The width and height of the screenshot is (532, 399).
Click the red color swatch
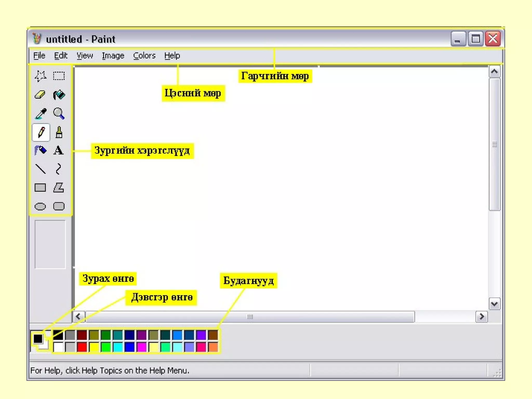[x=82, y=347]
